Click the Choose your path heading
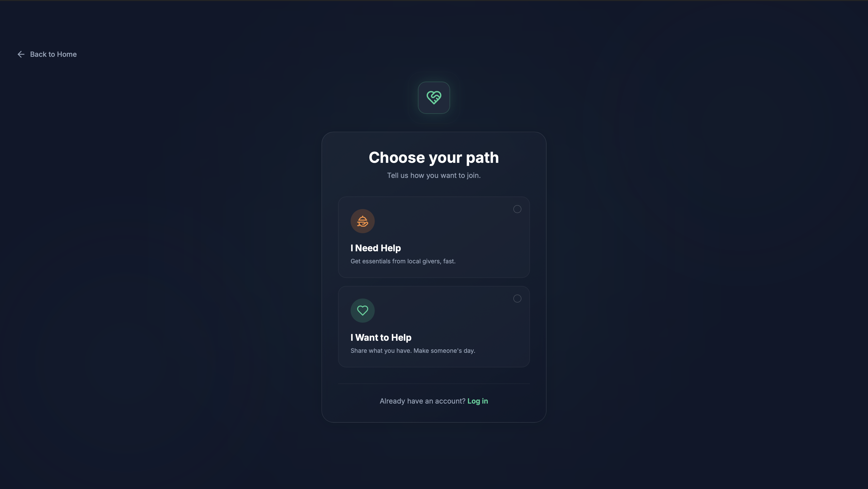This screenshot has height=489, width=868. (x=434, y=158)
